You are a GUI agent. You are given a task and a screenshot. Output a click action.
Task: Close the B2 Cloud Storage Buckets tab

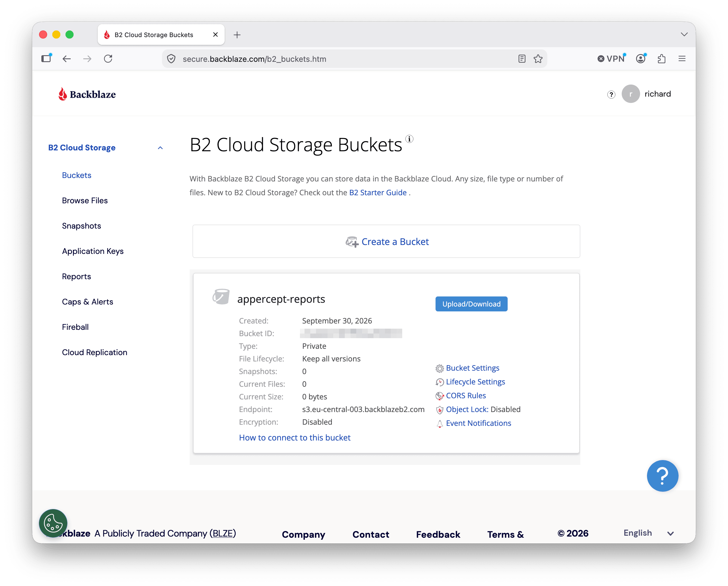pos(215,35)
